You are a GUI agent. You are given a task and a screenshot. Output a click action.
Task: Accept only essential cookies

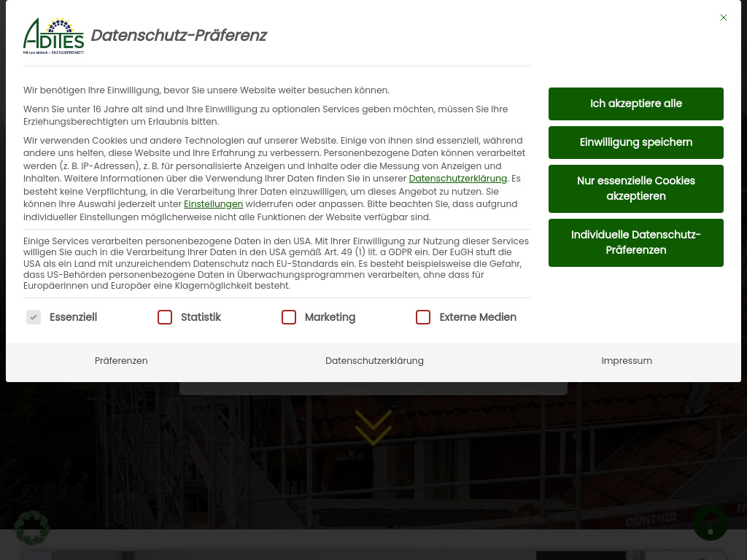[x=635, y=188]
